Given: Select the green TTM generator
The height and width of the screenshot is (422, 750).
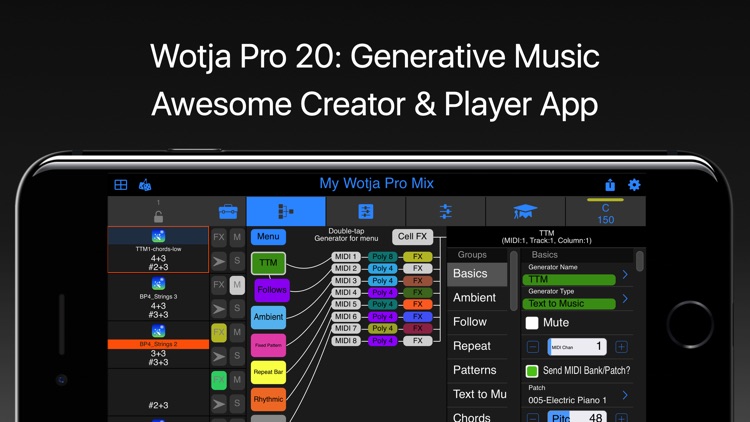Looking at the screenshot, I should pyautogui.click(x=268, y=263).
